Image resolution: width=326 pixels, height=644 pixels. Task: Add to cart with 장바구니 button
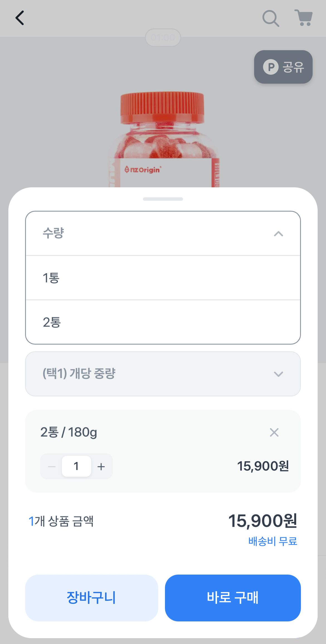pyautogui.click(x=92, y=598)
